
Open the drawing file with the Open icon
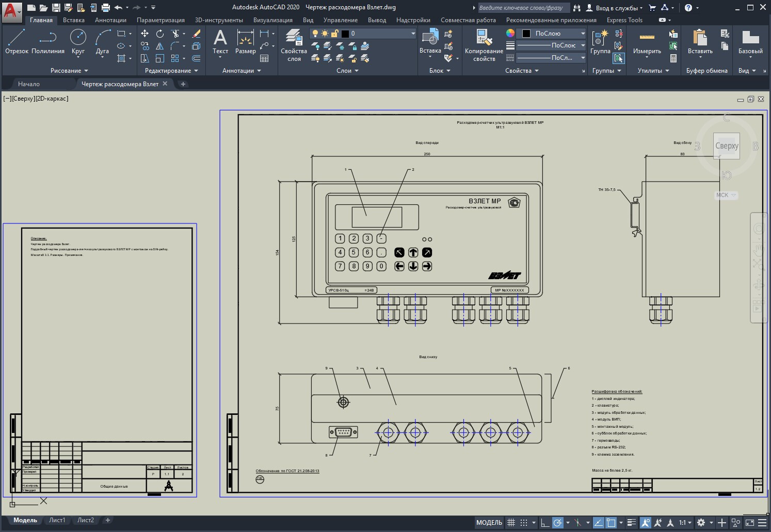point(44,8)
